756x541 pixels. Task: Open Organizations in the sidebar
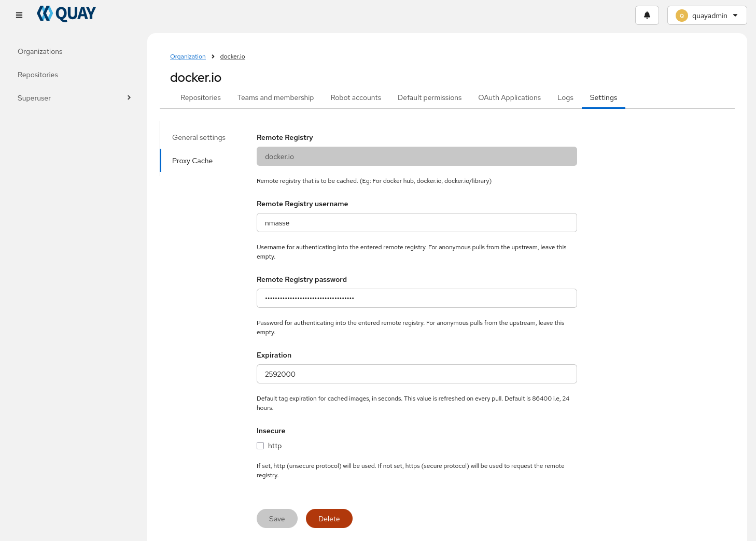click(x=40, y=51)
